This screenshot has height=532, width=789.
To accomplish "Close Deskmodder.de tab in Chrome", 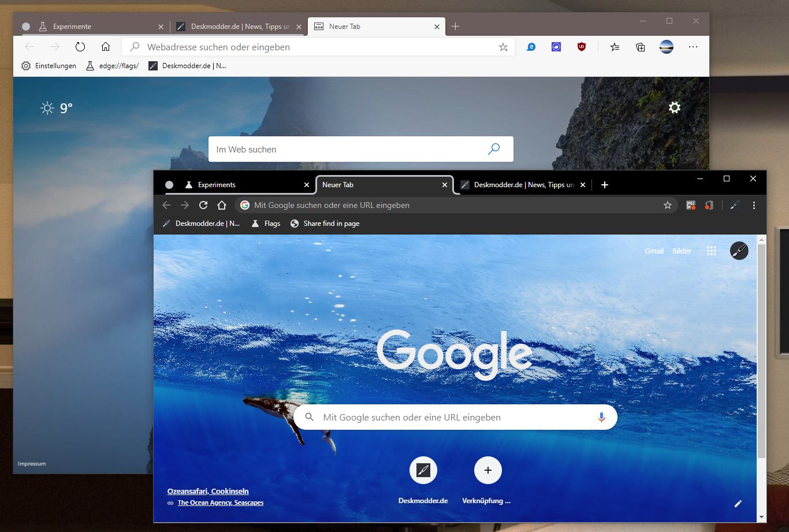I will pos(582,185).
